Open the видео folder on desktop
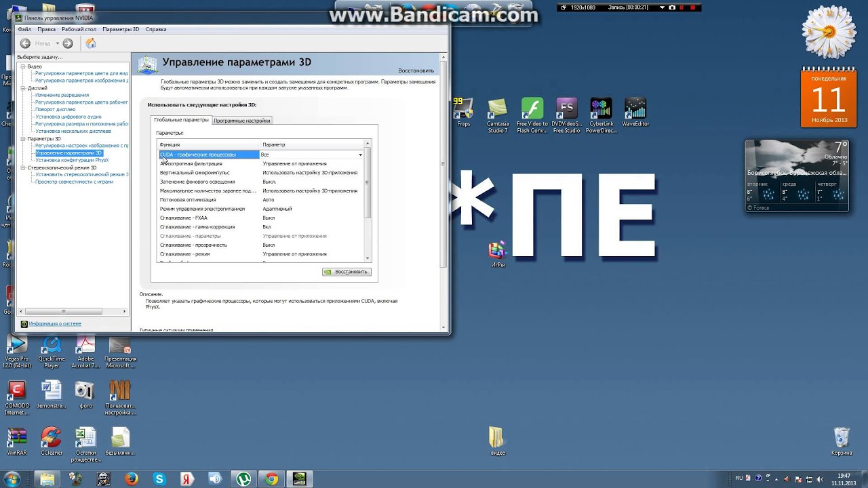Viewport: 868px width, 488px height. pos(498,441)
